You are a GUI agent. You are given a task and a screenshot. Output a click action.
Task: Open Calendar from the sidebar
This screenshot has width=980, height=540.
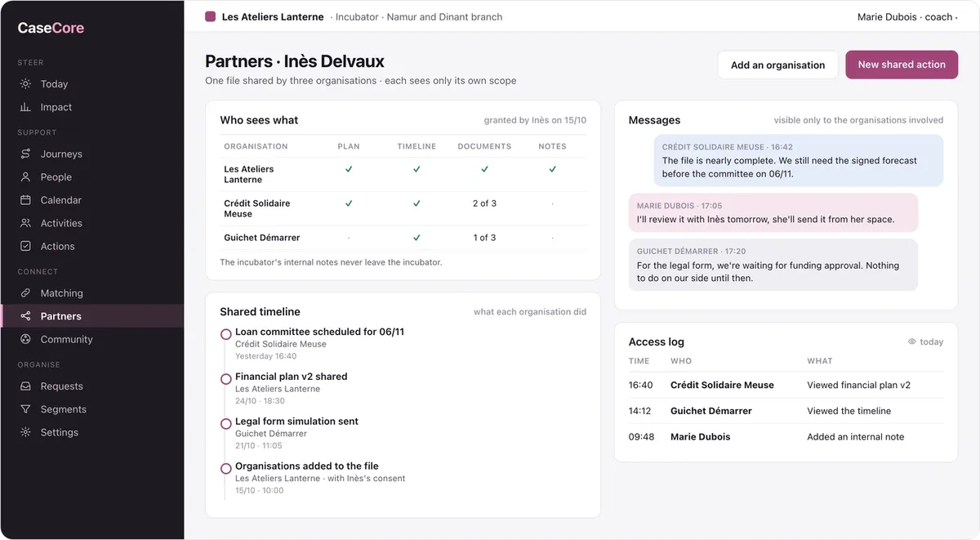point(92,200)
